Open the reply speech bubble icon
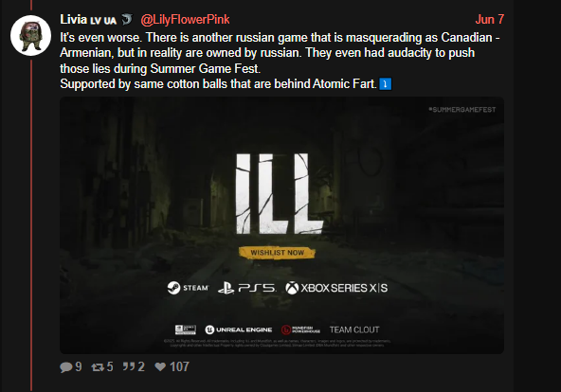The image size is (561, 392). click(x=65, y=367)
